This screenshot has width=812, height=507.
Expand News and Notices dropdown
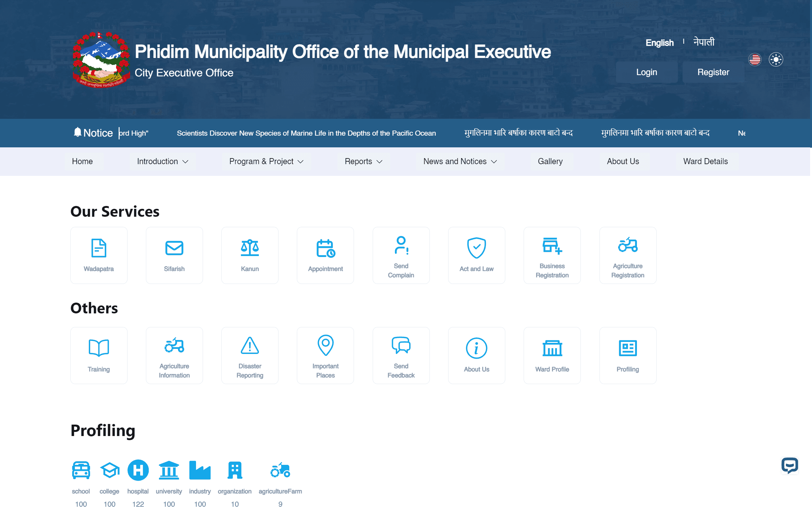(x=460, y=161)
